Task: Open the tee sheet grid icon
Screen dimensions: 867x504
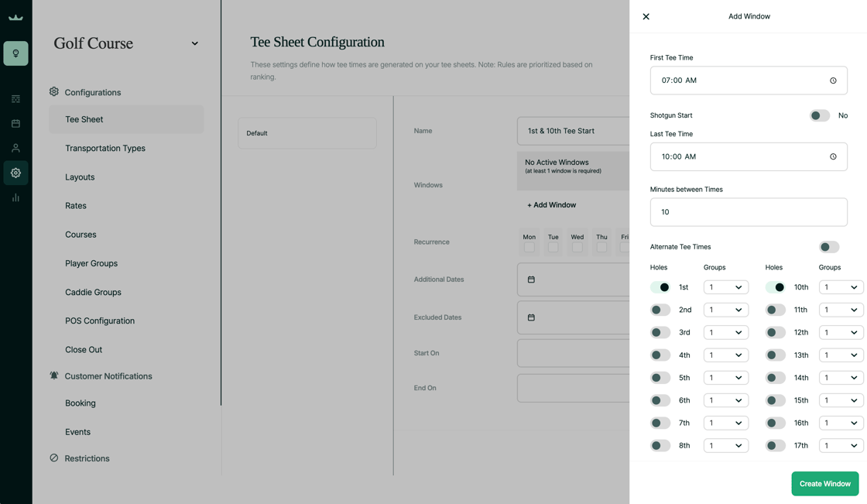Action: click(15, 99)
